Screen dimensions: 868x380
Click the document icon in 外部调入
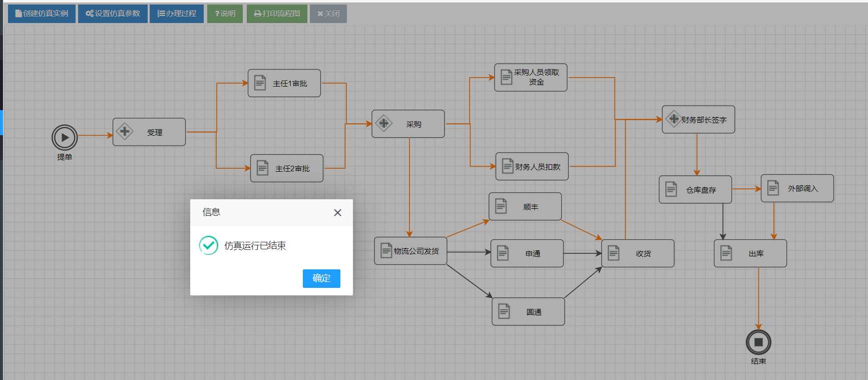[x=773, y=188]
